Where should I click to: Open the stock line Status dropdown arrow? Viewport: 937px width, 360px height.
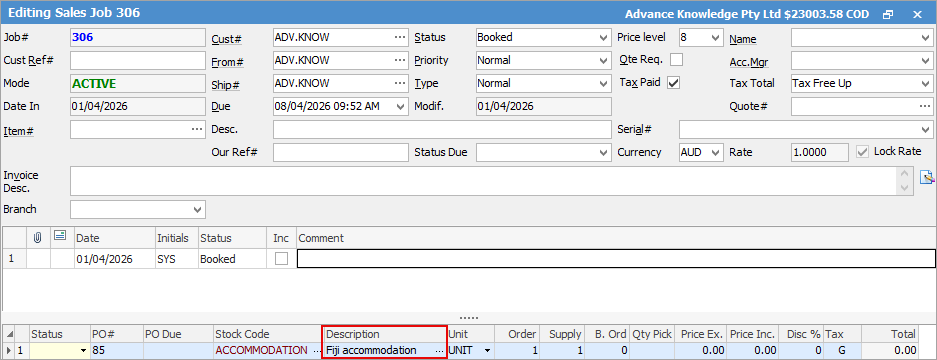tap(83, 350)
